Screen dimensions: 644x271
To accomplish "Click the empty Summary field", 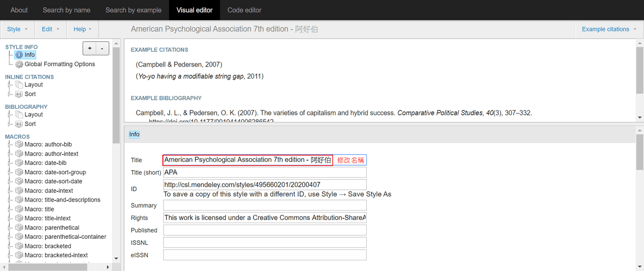I will pyautogui.click(x=265, y=206).
